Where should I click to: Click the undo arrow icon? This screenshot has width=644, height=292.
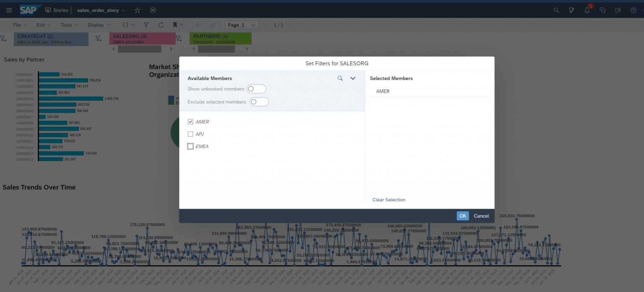[x=197, y=25]
